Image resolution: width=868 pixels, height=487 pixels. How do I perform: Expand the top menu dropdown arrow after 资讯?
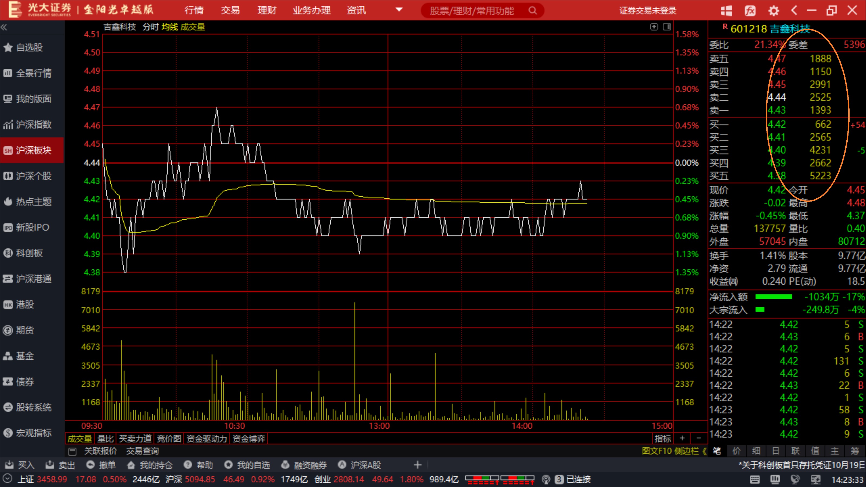(399, 9)
